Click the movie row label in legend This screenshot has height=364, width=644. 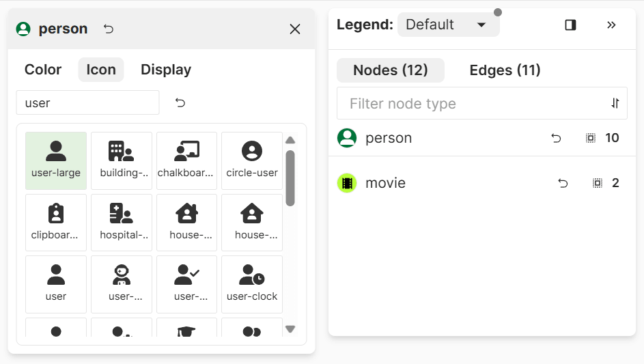point(385,183)
